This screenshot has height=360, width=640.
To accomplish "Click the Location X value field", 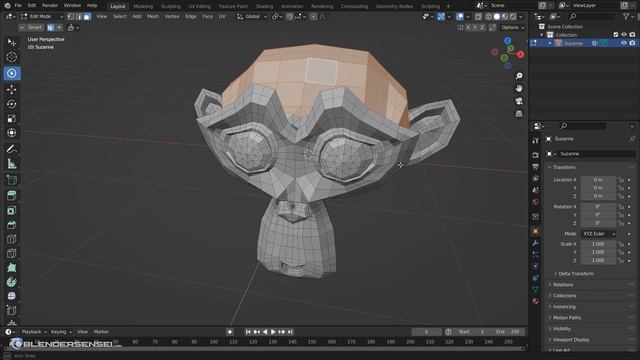I will click(598, 180).
